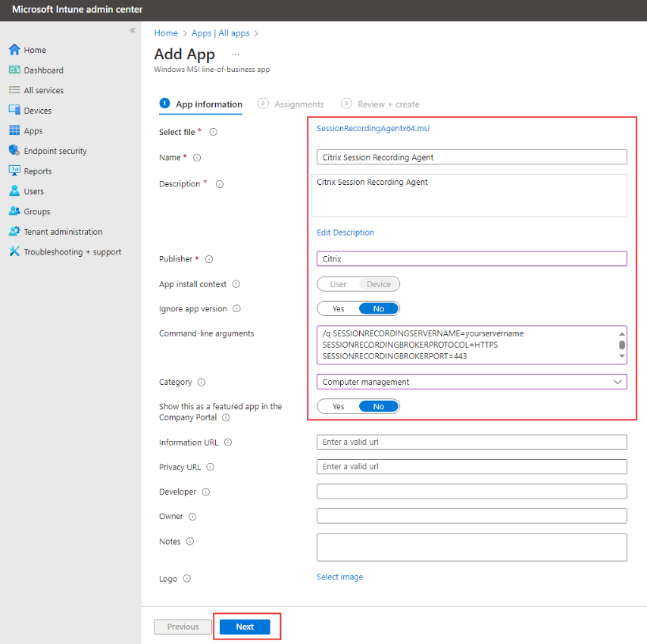Click the Information URL info icon
The width and height of the screenshot is (647, 644).
[x=228, y=442]
